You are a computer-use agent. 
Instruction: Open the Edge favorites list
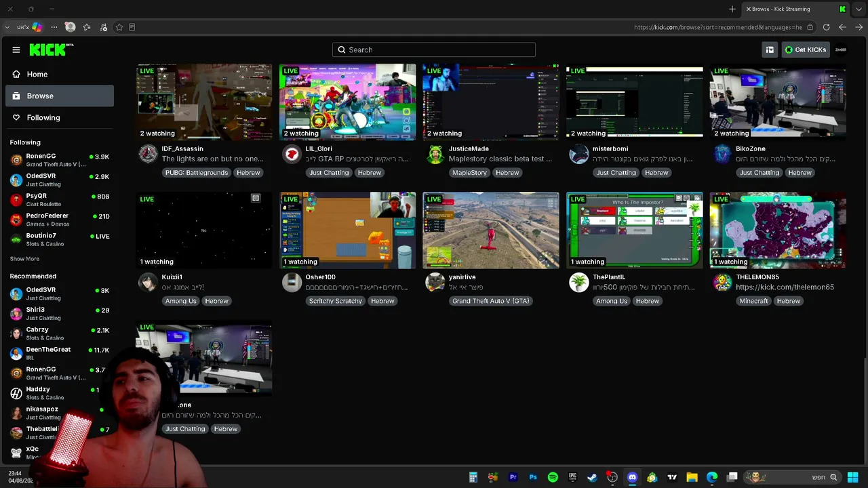pyautogui.click(x=87, y=27)
